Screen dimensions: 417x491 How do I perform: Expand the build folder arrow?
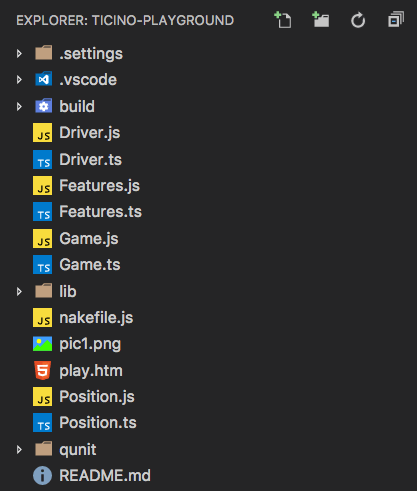pos(19,106)
